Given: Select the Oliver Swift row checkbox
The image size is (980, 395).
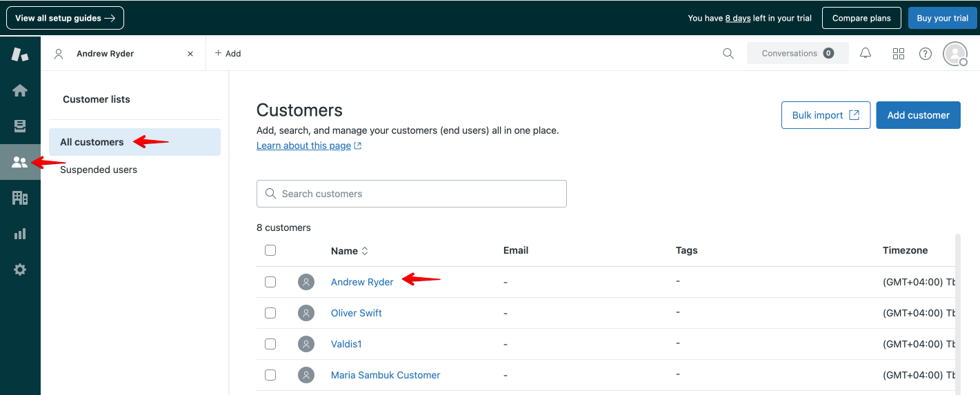Looking at the screenshot, I should [270, 313].
